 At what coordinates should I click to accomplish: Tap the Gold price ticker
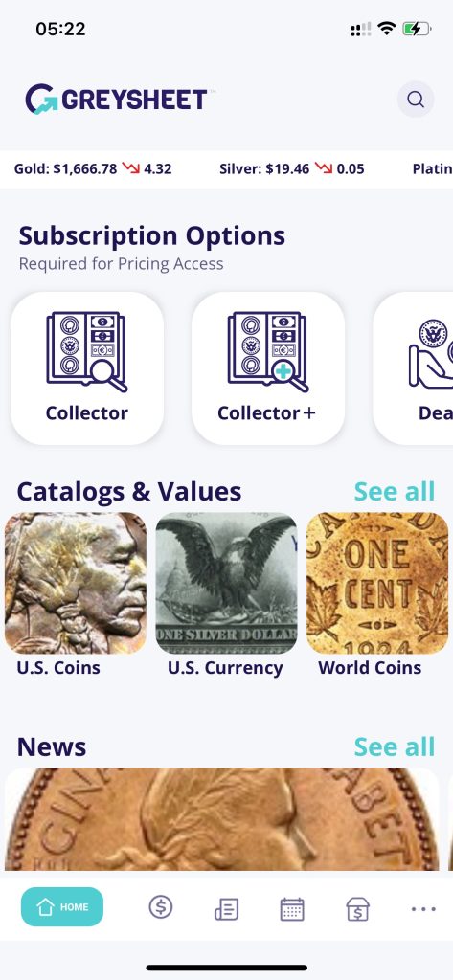pyautogui.click(x=93, y=168)
